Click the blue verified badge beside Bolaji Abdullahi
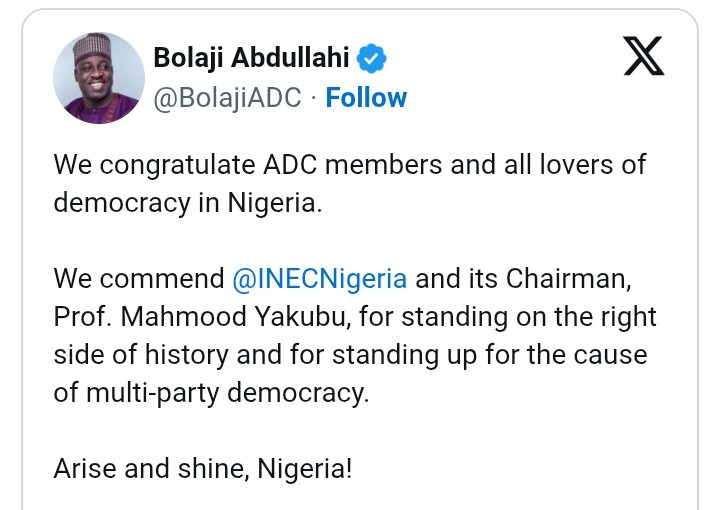Viewport: 717px width, 510px height. [x=373, y=60]
